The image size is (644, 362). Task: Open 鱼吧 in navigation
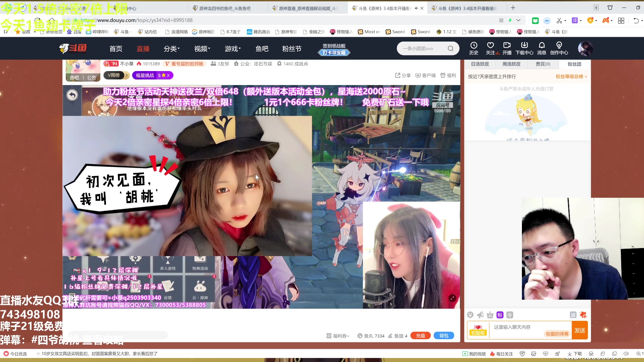coord(262,49)
